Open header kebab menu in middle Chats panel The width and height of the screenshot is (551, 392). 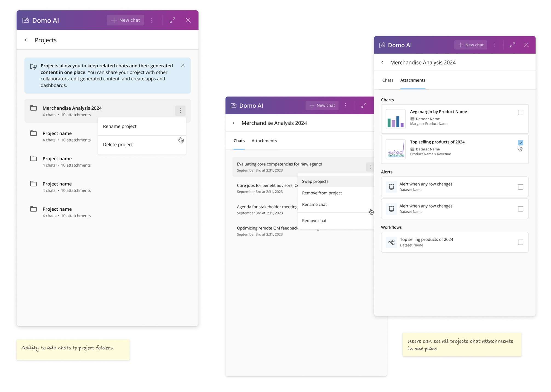pyautogui.click(x=346, y=105)
